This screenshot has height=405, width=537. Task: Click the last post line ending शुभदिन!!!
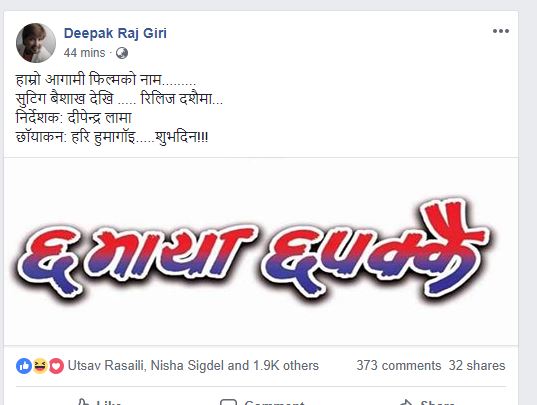(x=112, y=137)
